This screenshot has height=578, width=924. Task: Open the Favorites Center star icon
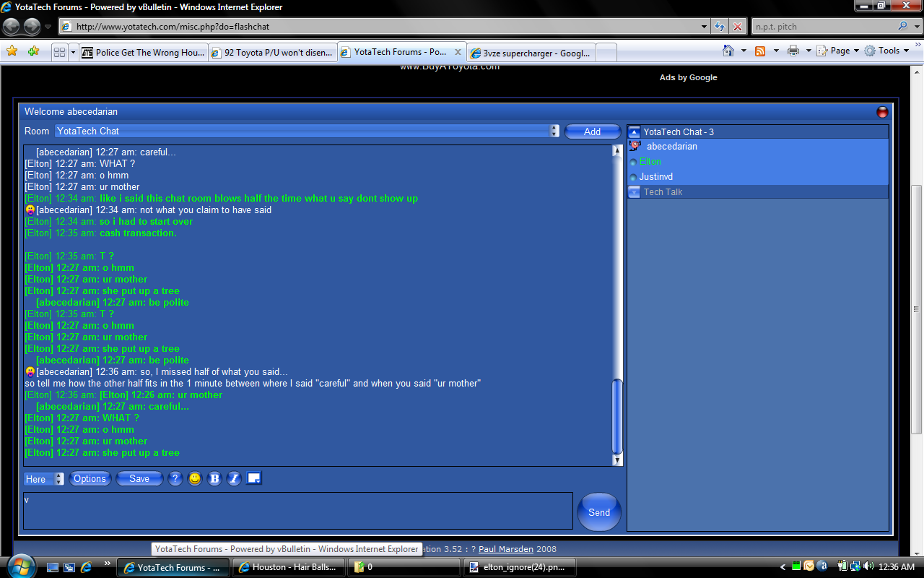click(12, 51)
